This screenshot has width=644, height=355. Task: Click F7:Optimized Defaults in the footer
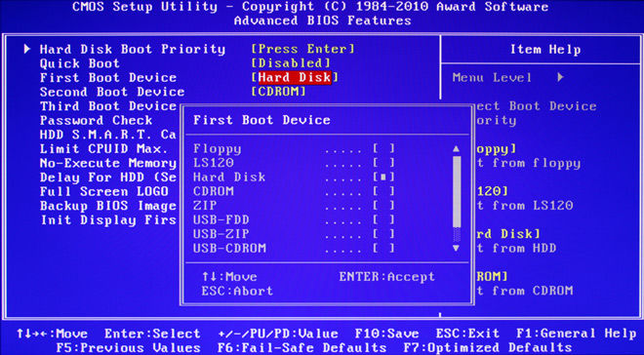(488, 348)
